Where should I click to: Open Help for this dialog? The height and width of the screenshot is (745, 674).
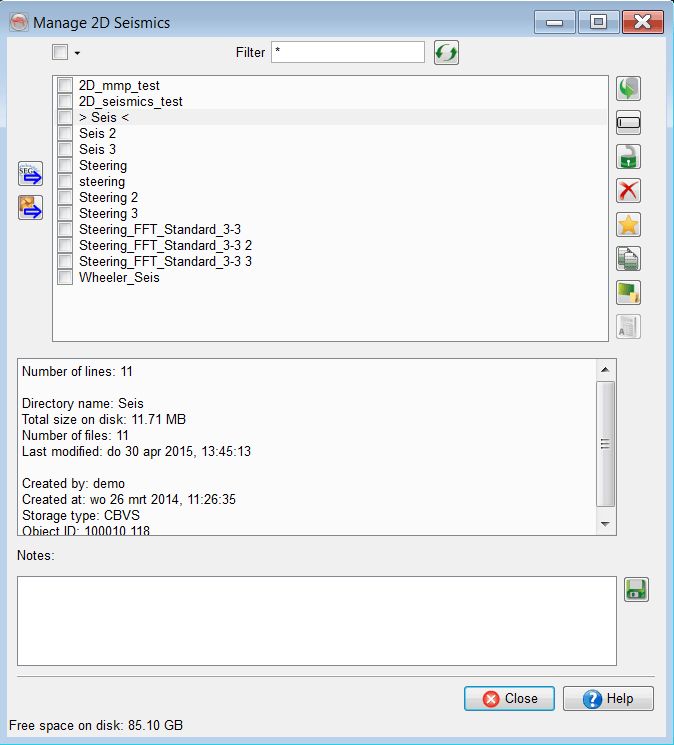point(608,699)
